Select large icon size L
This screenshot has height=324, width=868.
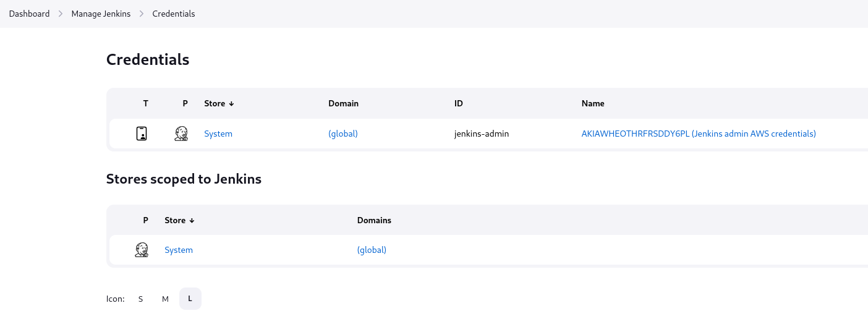coord(190,299)
